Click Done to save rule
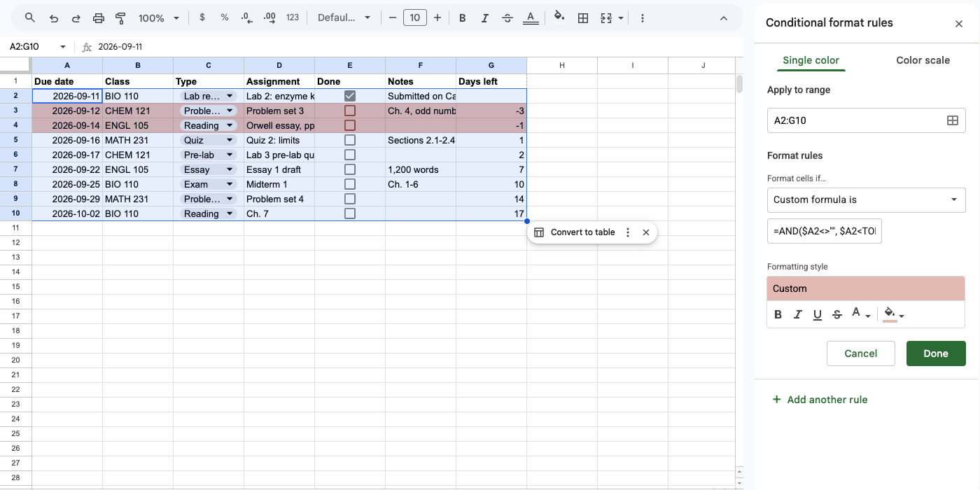Screen dimensions: 980x490 pos(936,353)
